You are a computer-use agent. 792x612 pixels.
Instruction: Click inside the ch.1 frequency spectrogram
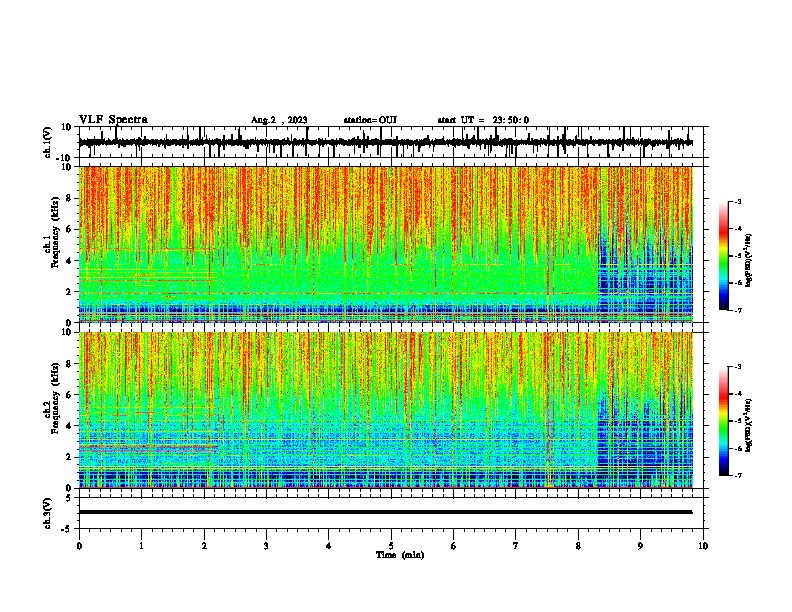pyautogui.click(x=386, y=244)
